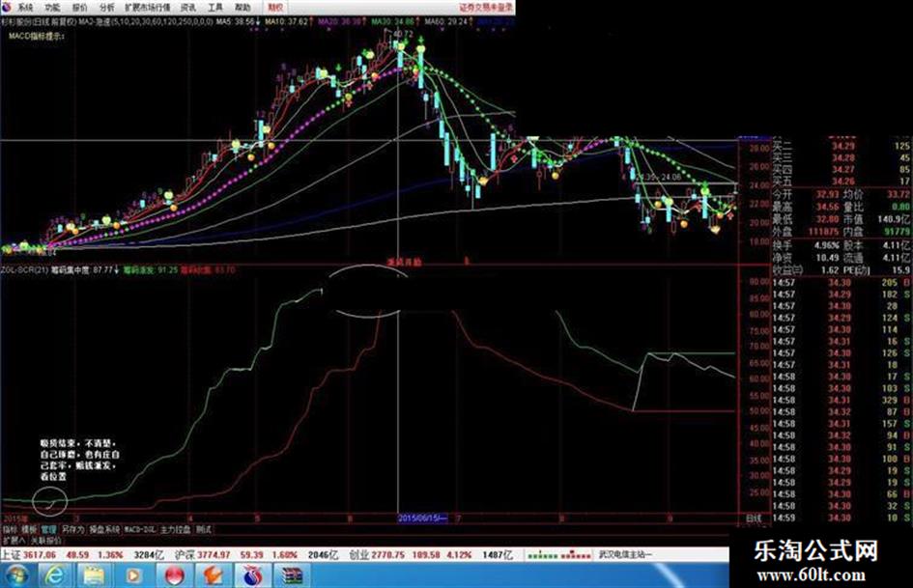Screen dimensions: 913x588
Task: Click the 2015/06/15 date marker on time axis
Action: click(422, 518)
